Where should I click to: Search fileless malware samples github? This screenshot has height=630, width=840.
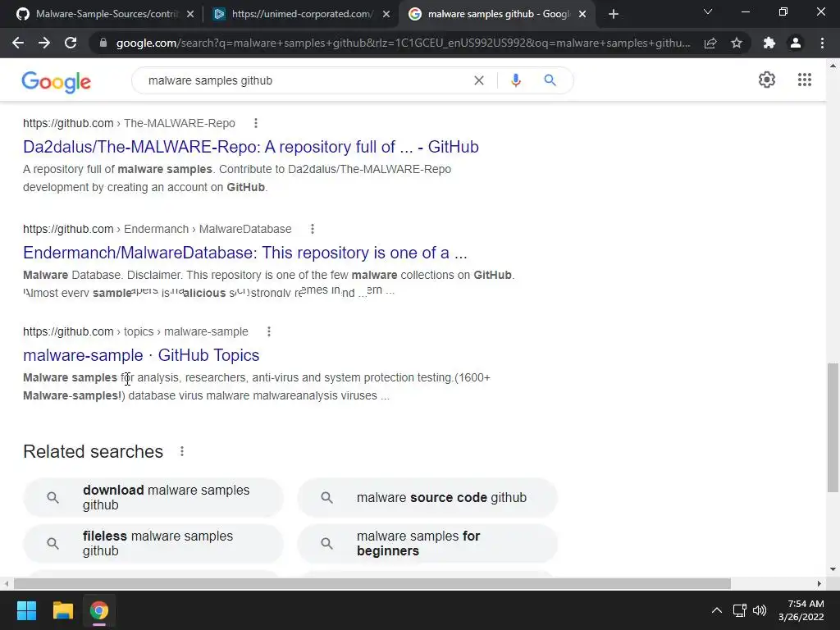(x=153, y=544)
